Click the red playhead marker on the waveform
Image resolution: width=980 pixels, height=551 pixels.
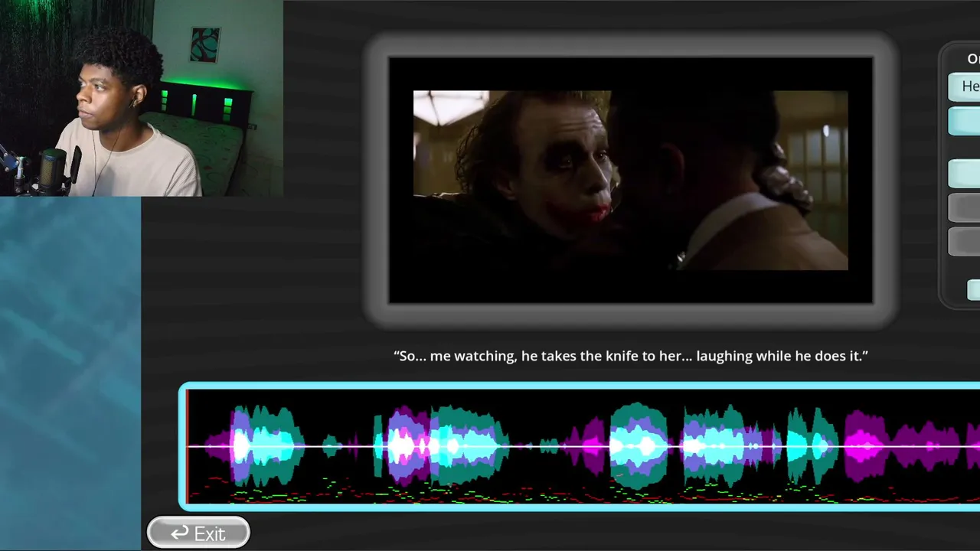click(x=188, y=446)
